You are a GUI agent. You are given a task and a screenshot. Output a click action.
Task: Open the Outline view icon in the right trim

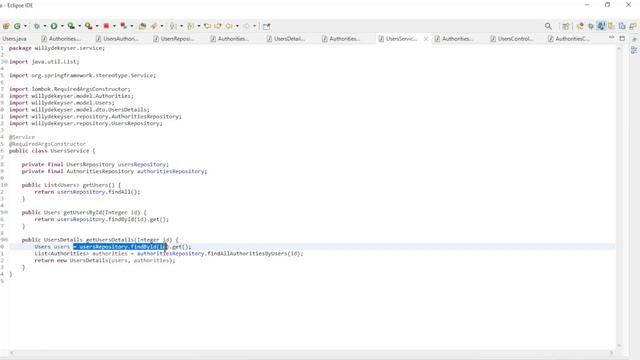634,50
